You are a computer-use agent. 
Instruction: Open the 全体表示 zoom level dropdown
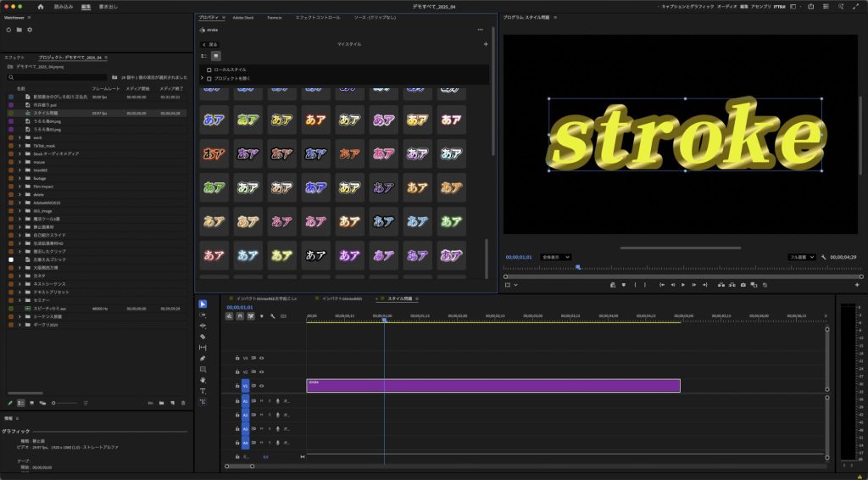[x=555, y=256]
